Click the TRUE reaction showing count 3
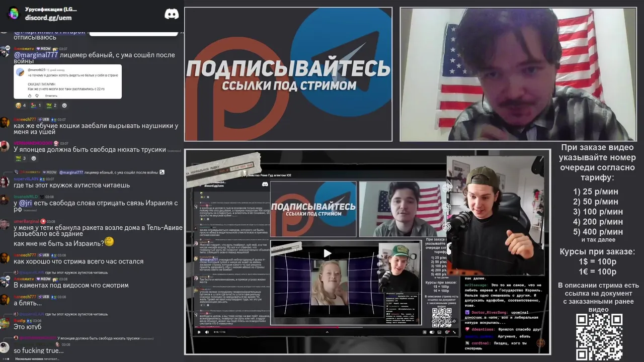This screenshot has width=644, height=362. click(x=21, y=158)
